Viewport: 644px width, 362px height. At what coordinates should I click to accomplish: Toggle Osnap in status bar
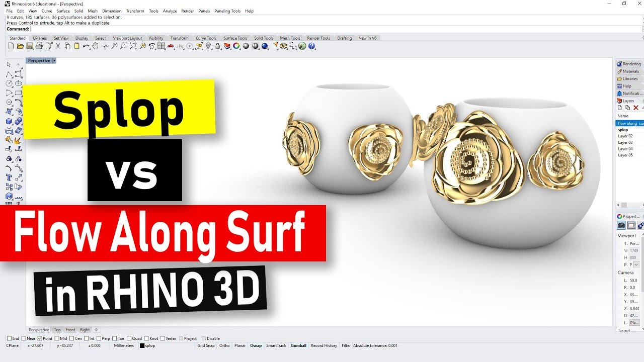(x=256, y=345)
